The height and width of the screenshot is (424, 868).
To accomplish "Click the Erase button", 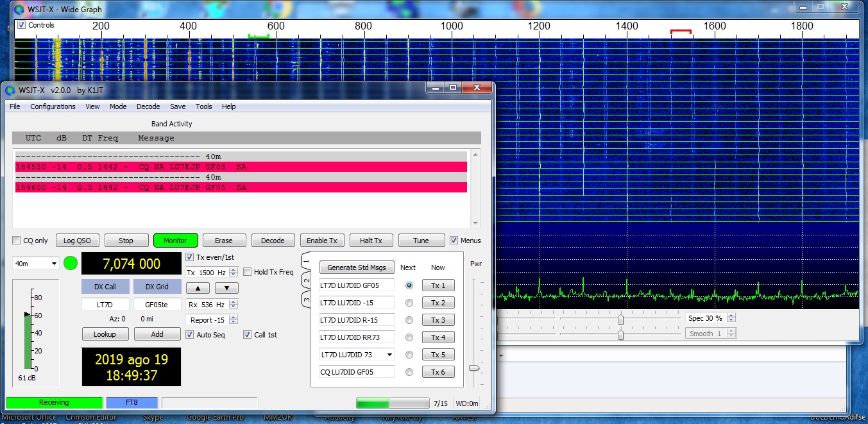I will pyautogui.click(x=224, y=241).
